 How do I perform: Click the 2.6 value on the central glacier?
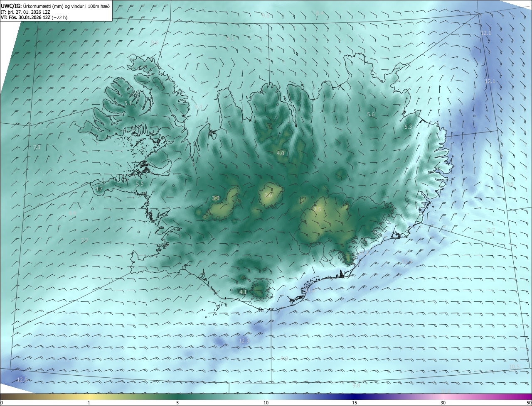(268, 195)
